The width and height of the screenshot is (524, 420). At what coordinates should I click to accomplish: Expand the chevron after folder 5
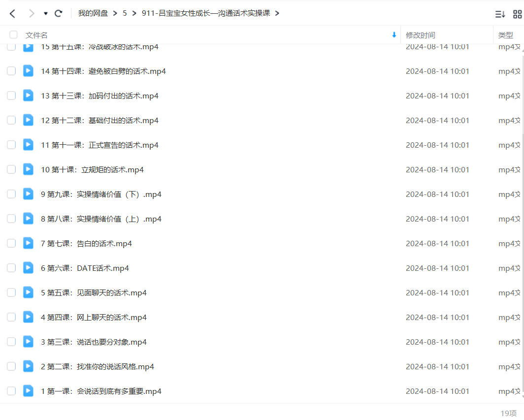134,13
